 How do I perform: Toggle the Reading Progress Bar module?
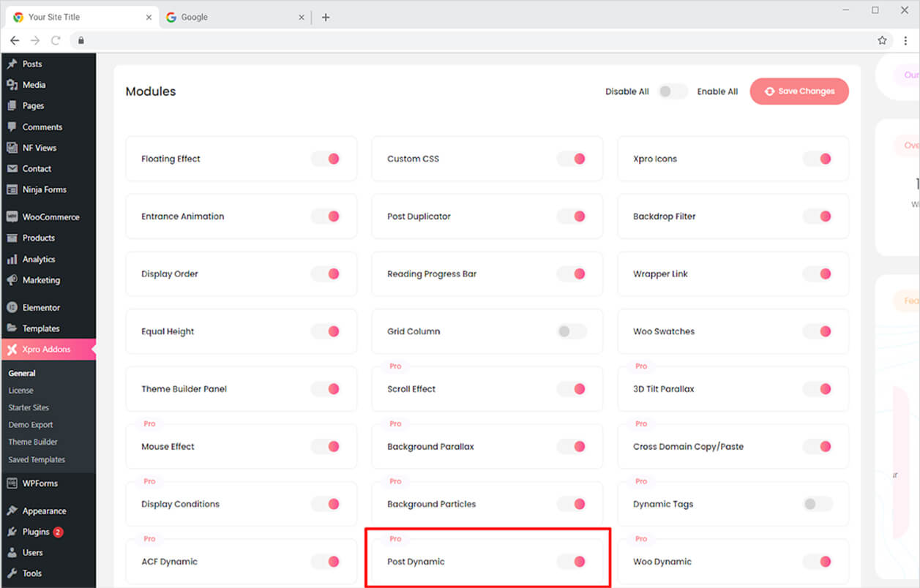(x=572, y=274)
